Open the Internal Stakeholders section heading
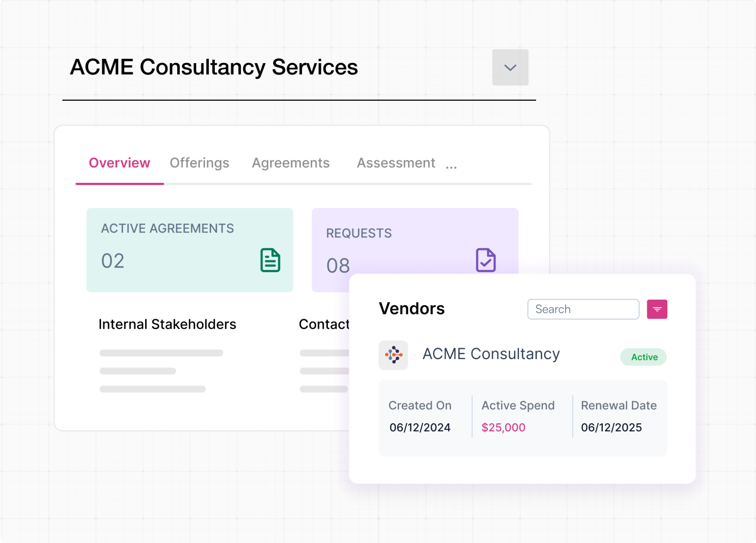Viewport: 756px width, 543px height. [167, 324]
